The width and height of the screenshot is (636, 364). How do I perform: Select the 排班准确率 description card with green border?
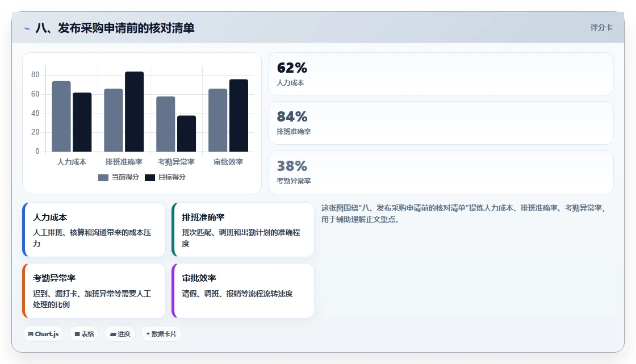pyautogui.click(x=242, y=229)
